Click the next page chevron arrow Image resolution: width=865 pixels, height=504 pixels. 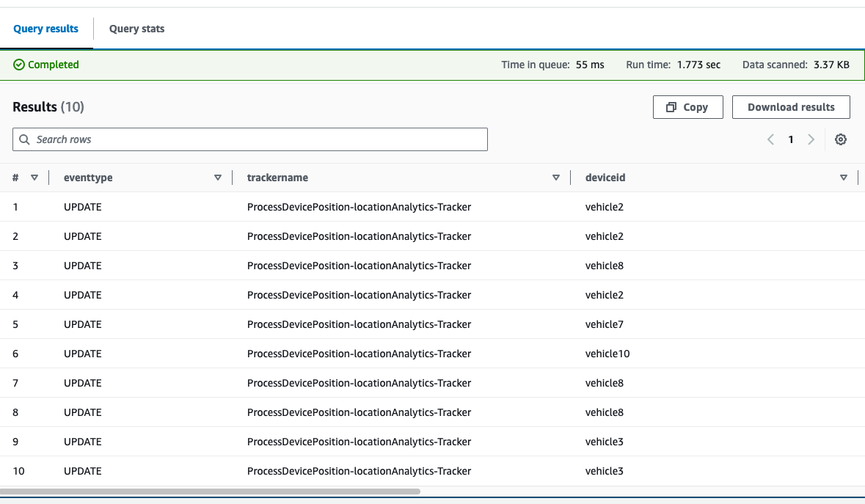click(811, 139)
